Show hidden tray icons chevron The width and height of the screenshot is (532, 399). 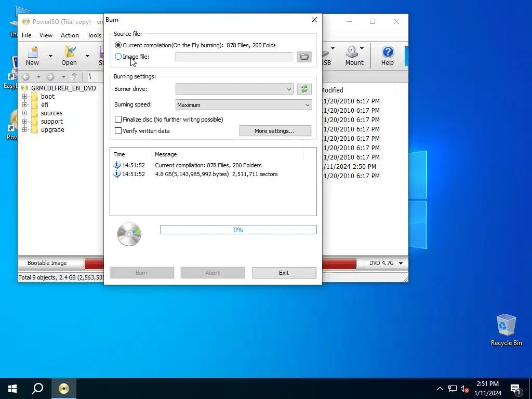click(440, 389)
